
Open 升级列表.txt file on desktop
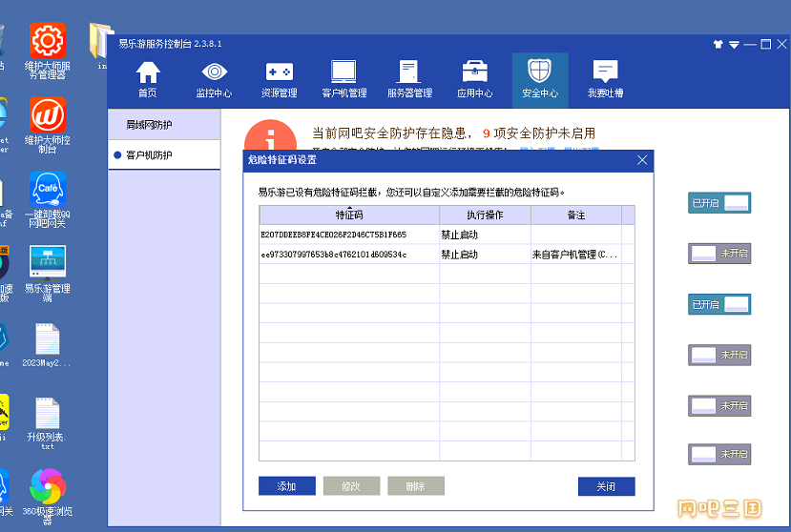click(x=48, y=423)
